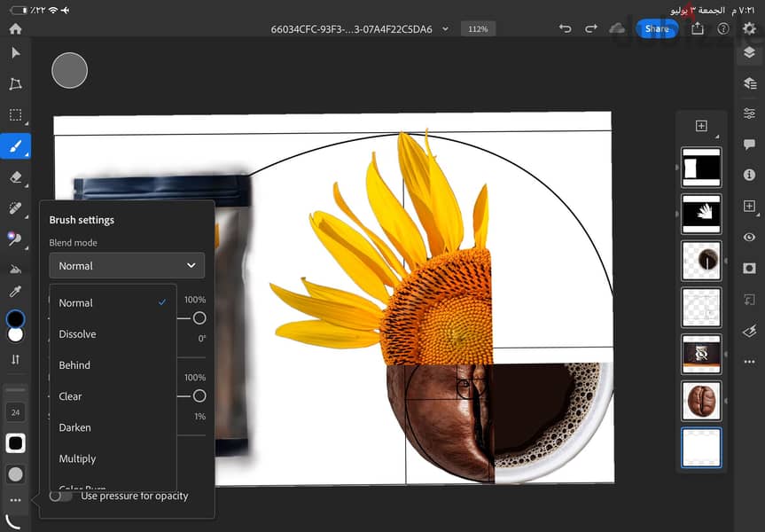This screenshot has height=532, width=765.
Task: Swap foreground and background colors
Action: click(16, 360)
